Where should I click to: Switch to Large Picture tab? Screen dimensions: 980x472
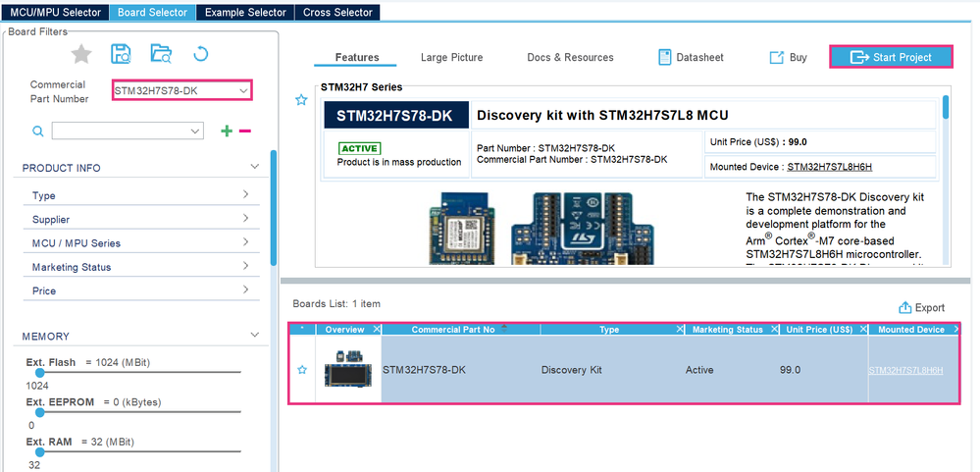coord(452,57)
